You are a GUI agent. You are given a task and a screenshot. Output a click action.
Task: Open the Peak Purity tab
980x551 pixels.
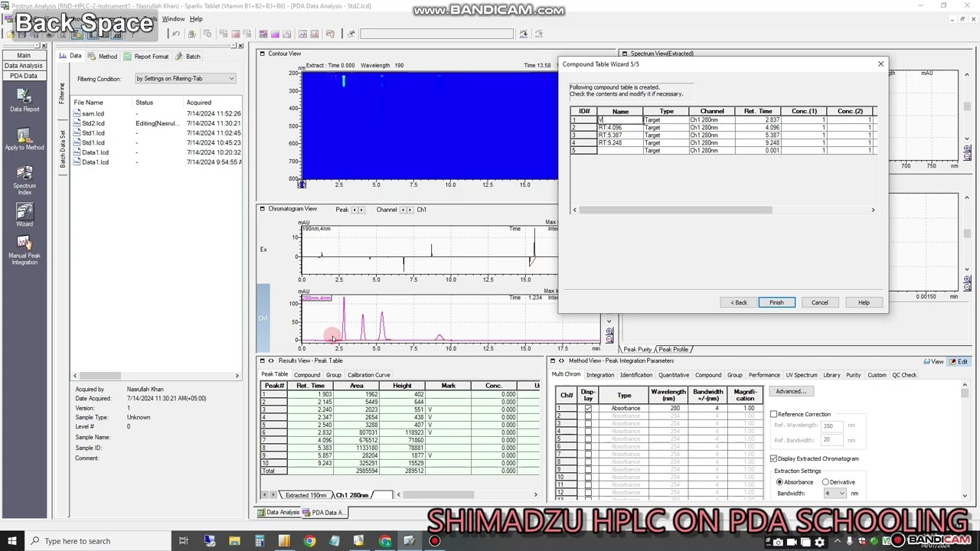(637, 350)
